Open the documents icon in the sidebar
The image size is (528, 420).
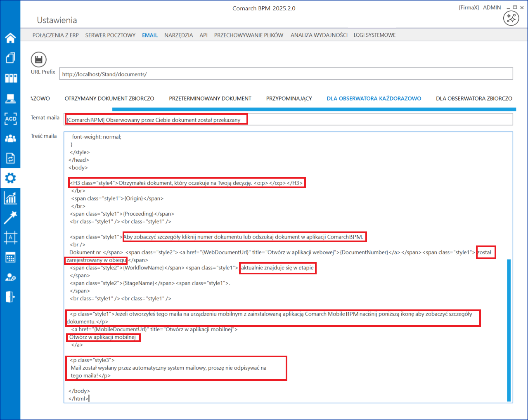10,58
